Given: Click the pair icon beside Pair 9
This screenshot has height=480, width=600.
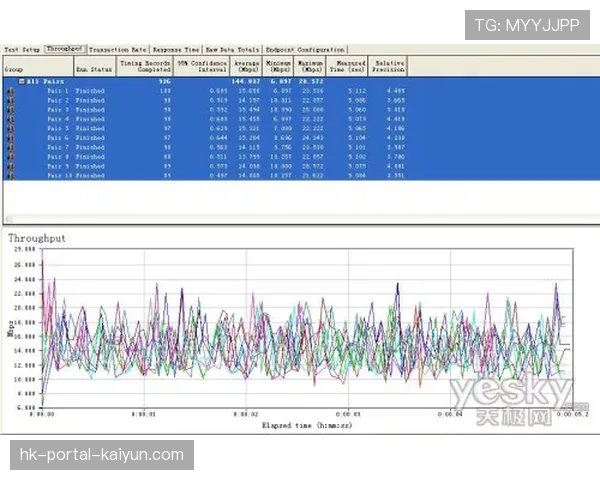Looking at the screenshot, I should pyautogui.click(x=12, y=166).
